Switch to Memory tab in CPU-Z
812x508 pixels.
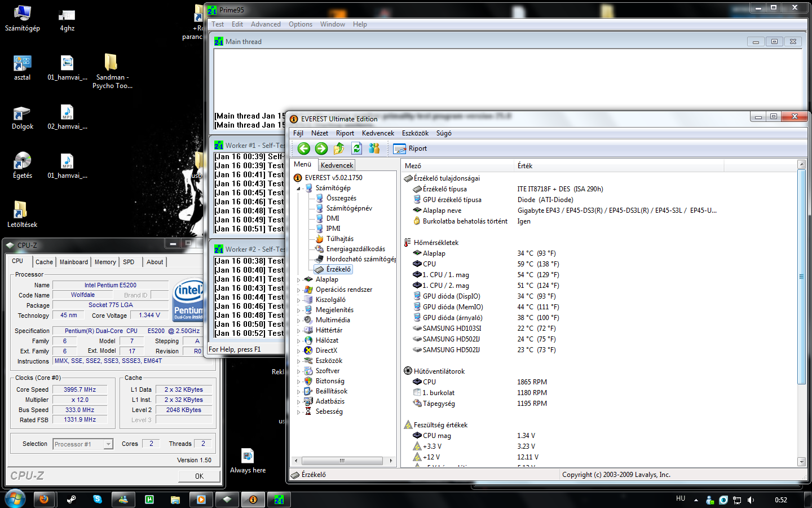pos(105,262)
